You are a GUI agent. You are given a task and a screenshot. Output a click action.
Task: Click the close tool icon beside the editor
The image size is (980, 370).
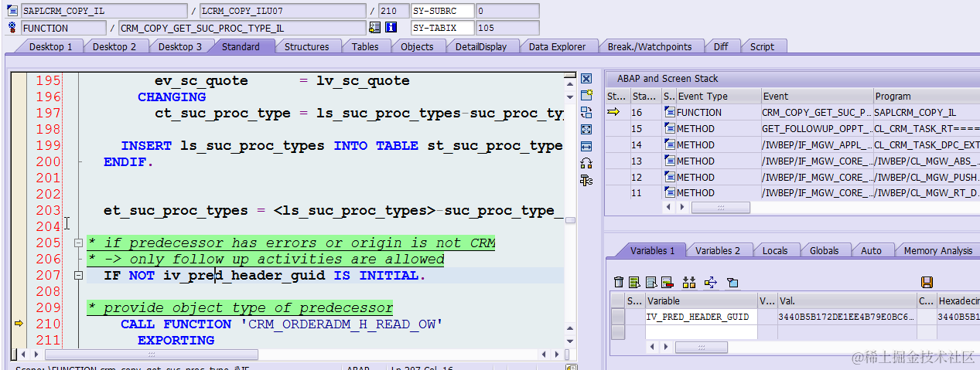tap(586, 79)
